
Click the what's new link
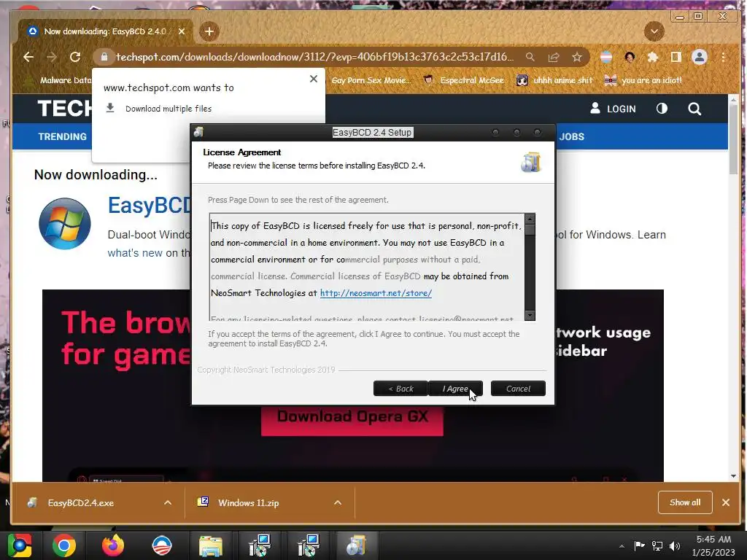[x=135, y=253]
